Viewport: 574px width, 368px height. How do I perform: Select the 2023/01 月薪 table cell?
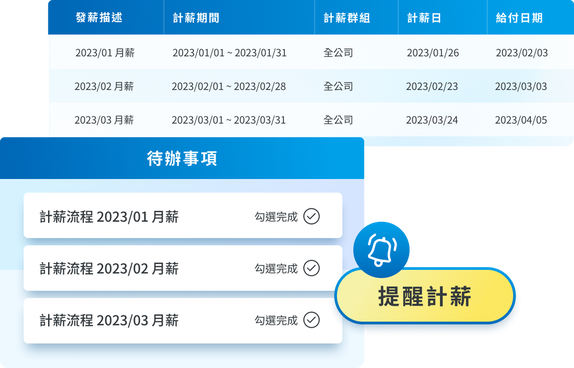click(105, 53)
